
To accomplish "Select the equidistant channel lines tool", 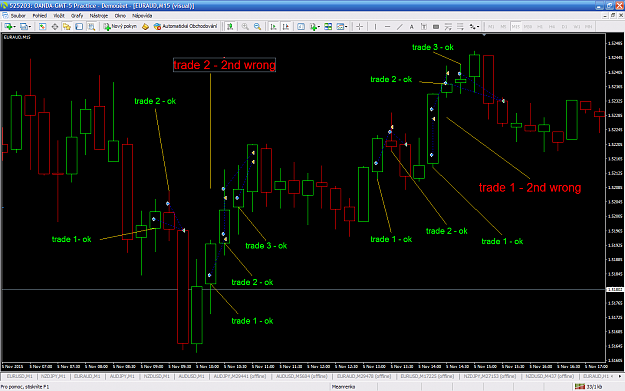I will [460, 27].
